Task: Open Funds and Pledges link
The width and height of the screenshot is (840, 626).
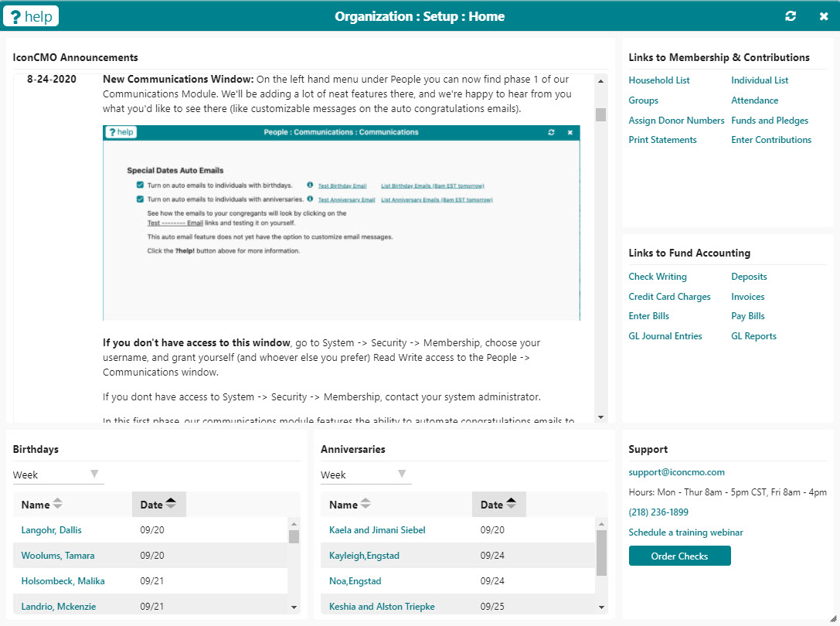Action: tap(770, 121)
